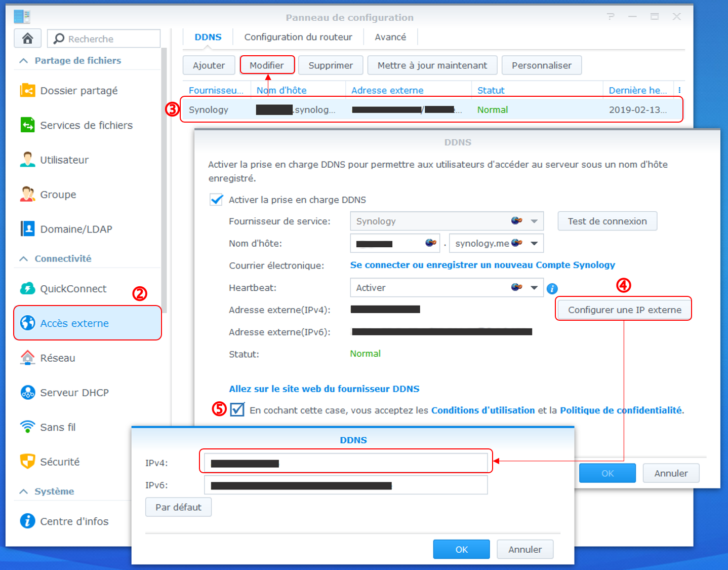Sort by the Nom d'hôte column header
The height and width of the screenshot is (570, 728).
coord(298,90)
